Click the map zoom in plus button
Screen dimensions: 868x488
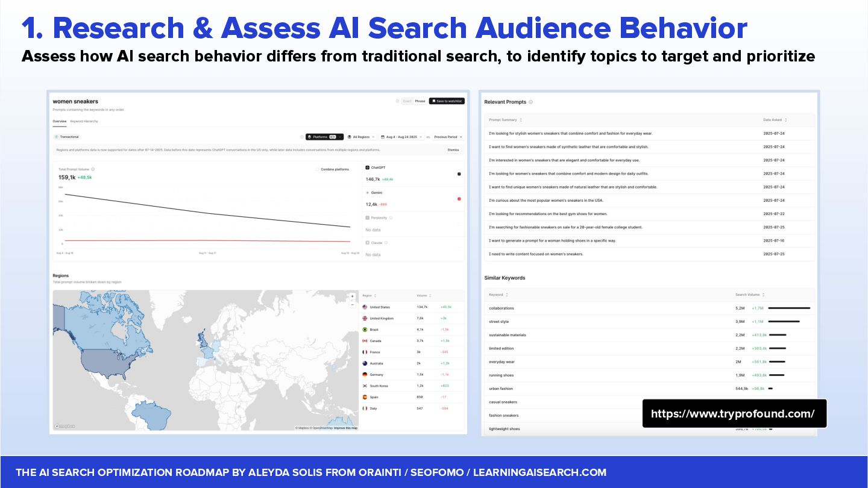[x=353, y=296]
